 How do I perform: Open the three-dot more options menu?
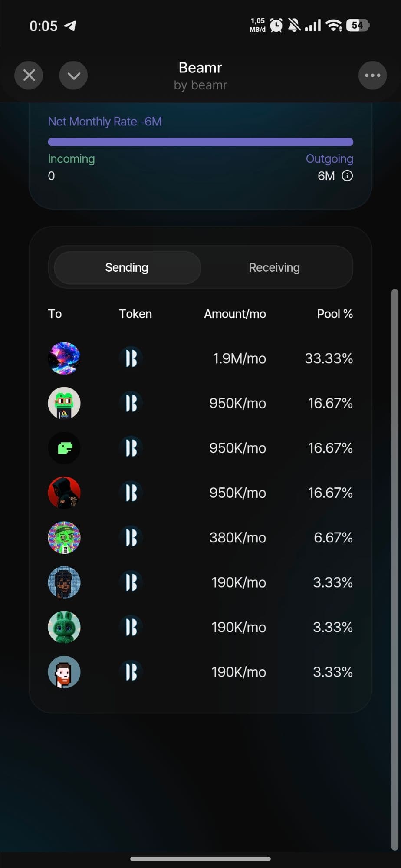click(372, 76)
